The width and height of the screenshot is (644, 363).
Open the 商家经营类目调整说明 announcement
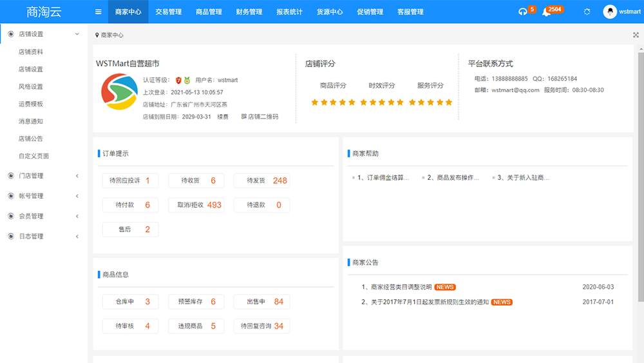tap(400, 287)
